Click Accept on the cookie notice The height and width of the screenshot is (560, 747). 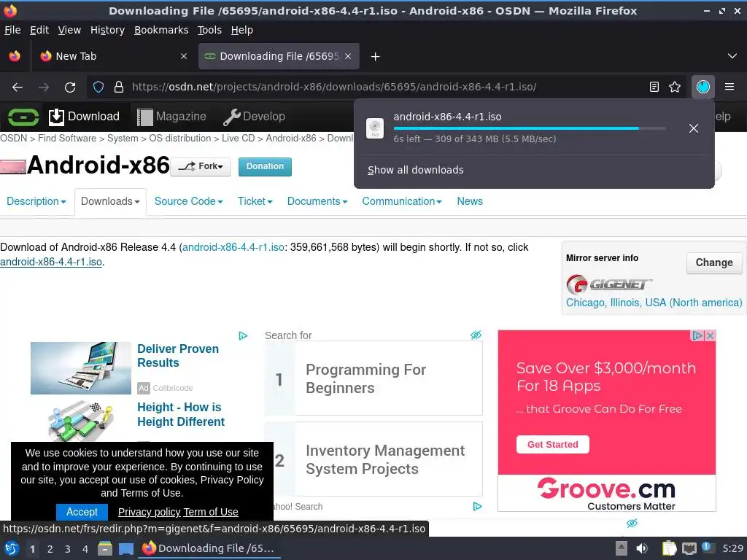tap(82, 512)
